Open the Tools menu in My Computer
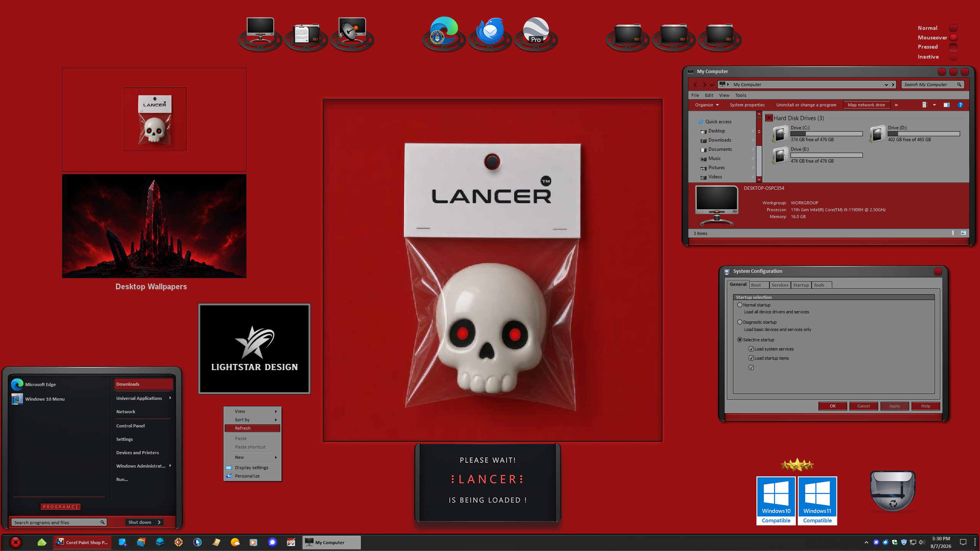Viewport: 980px width, 551px height. point(740,95)
